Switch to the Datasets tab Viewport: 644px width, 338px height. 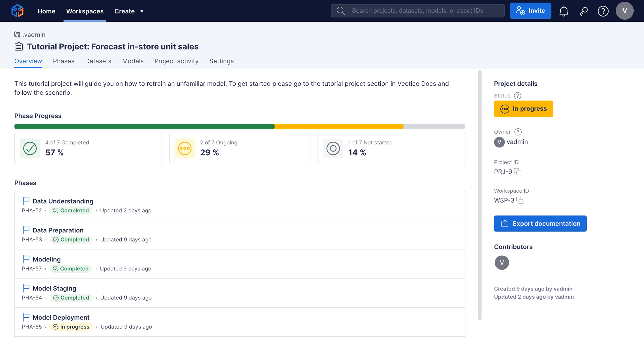(x=98, y=61)
